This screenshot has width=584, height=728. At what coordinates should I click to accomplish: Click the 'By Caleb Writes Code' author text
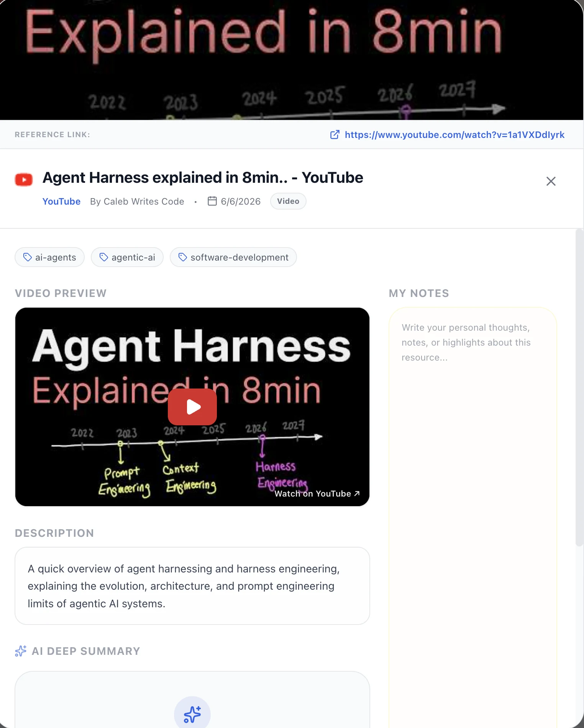(137, 202)
